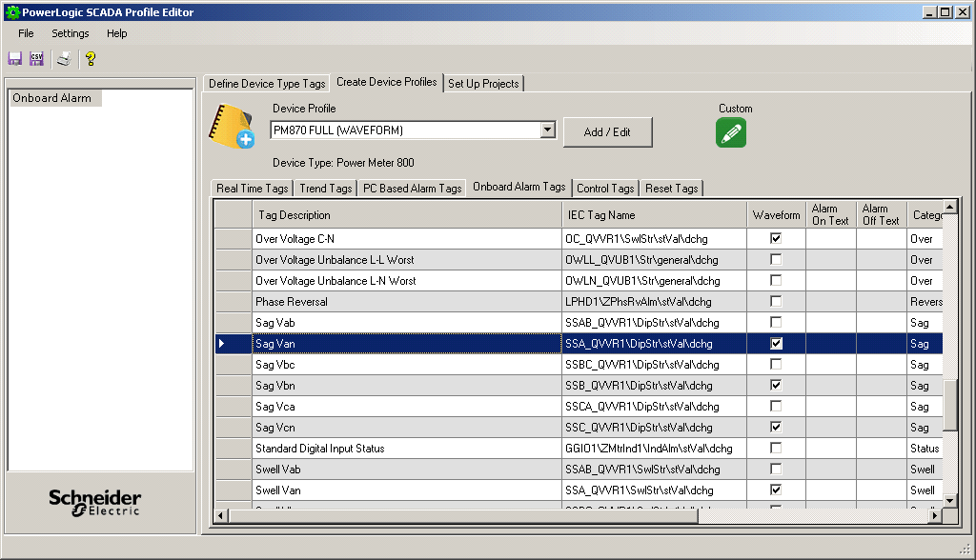Check Waveform box for Sag Vbc
Viewport: 976px width, 560px height.
coord(776,364)
